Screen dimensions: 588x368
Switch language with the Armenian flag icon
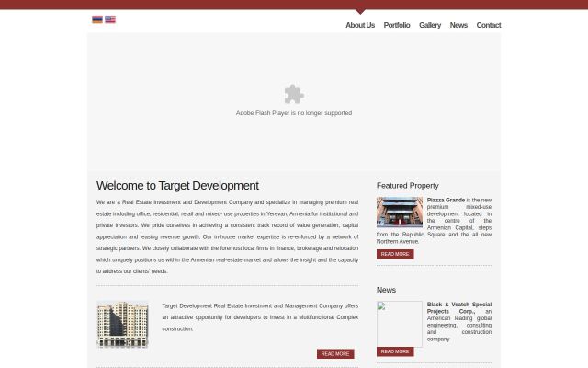click(97, 19)
